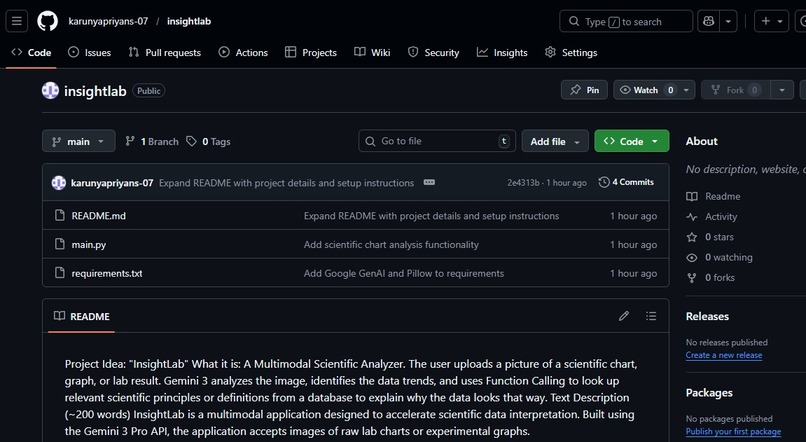806x442 pixels.
Task: Open the Pull requests tab
Action: pos(164,52)
